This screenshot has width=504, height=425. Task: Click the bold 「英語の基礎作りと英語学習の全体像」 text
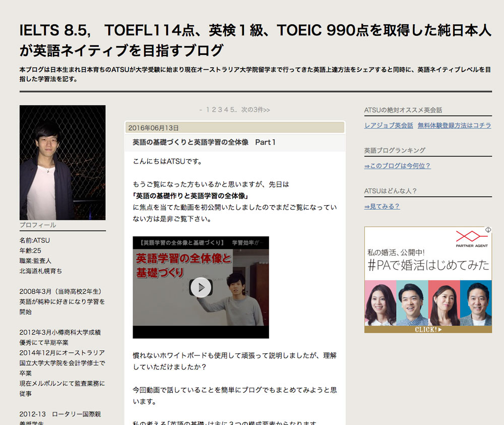(x=191, y=196)
